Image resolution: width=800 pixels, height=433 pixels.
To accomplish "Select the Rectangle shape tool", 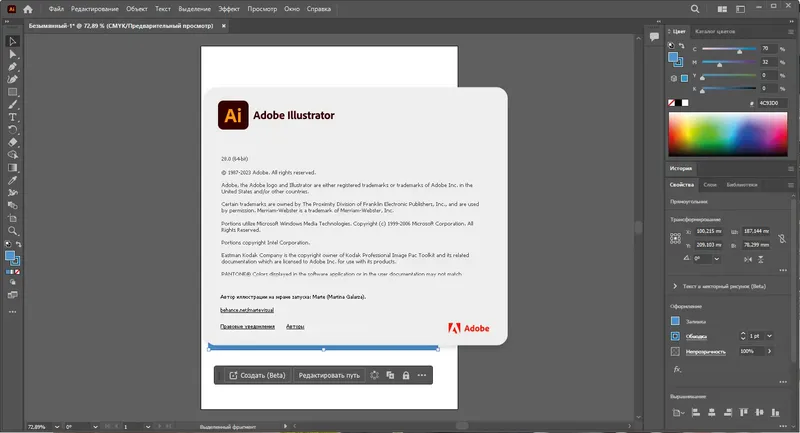I will click(13, 92).
